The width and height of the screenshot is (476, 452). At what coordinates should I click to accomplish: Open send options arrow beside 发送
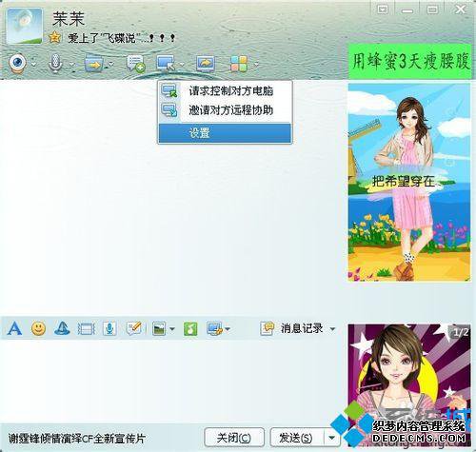[332, 438]
